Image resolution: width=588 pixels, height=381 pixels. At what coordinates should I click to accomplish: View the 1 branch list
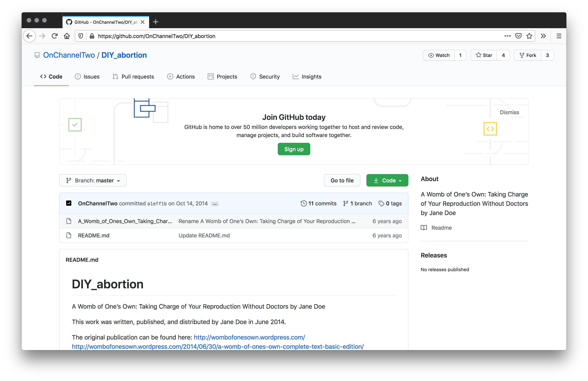click(358, 203)
